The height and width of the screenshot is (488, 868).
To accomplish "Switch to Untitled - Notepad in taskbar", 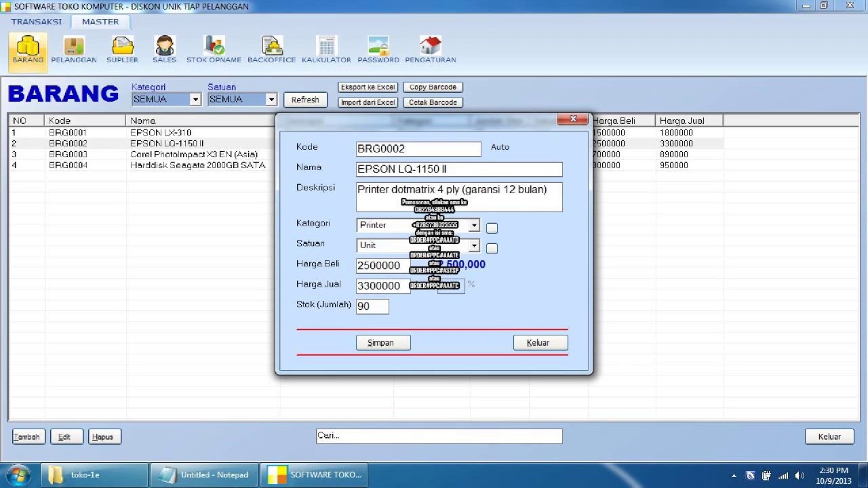I will click(203, 474).
